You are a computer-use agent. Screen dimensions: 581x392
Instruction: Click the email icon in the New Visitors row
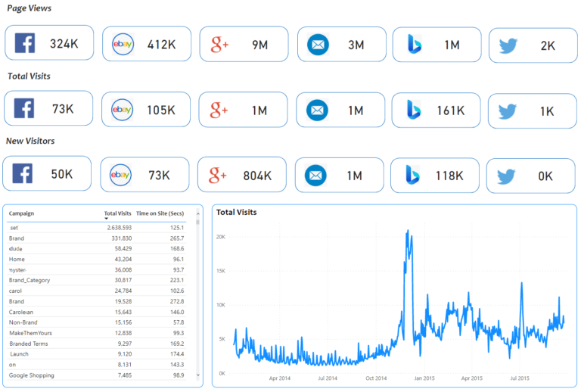(315, 176)
